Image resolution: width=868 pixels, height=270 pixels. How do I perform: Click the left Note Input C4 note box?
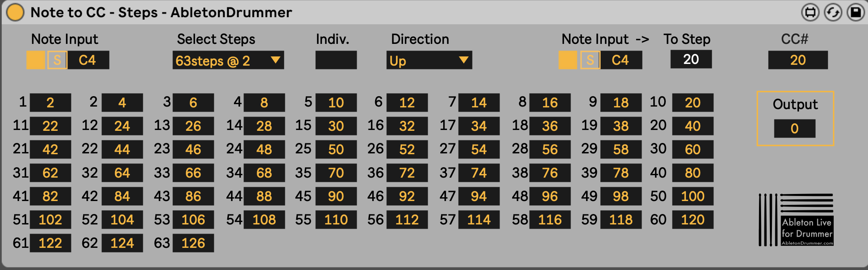88,60
